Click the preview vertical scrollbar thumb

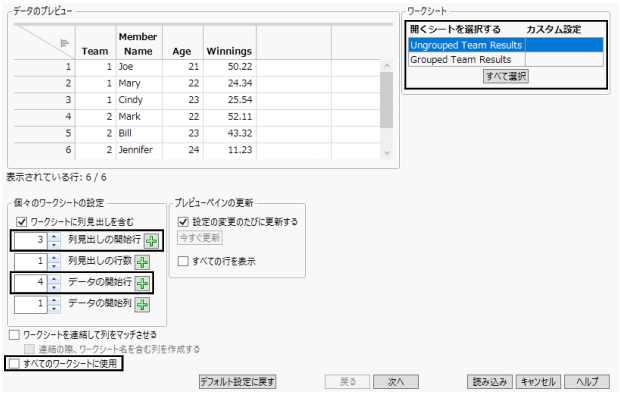coord(387,100)
